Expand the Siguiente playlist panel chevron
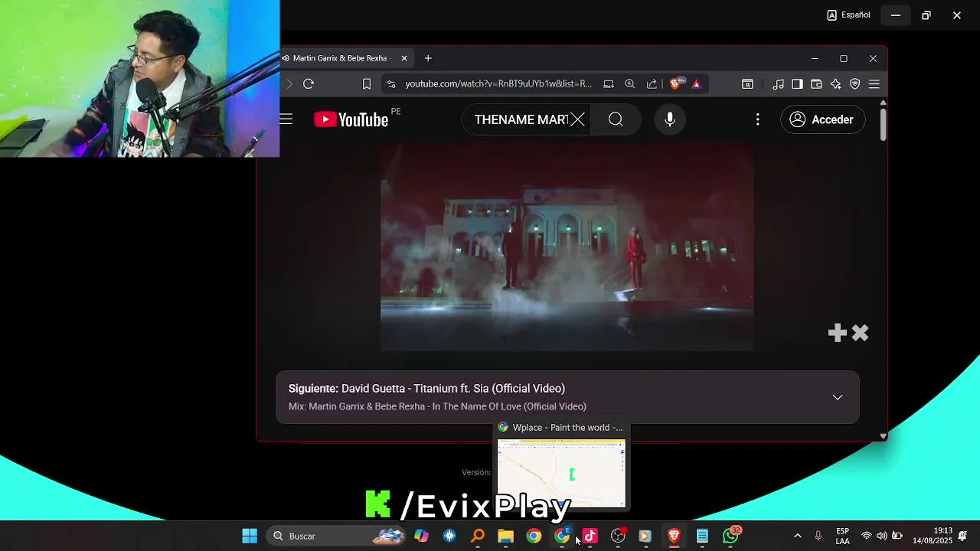This screenshot has height=551, width=980. tap(838, 397)
